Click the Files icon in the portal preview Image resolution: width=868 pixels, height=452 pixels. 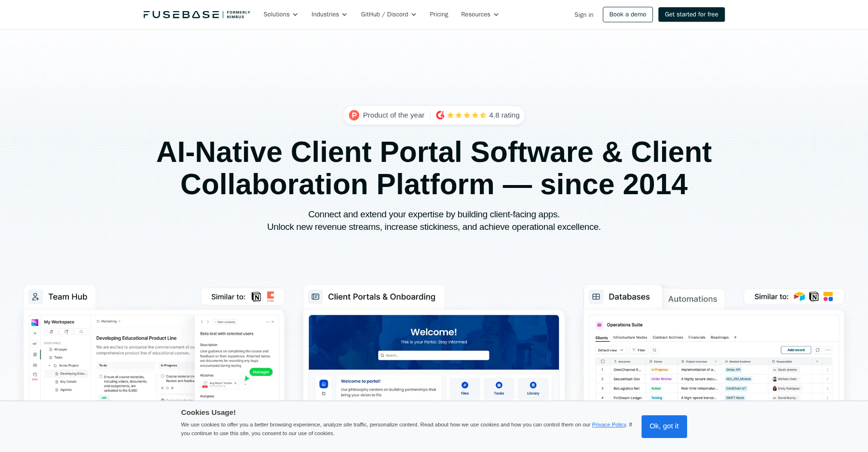465,385
